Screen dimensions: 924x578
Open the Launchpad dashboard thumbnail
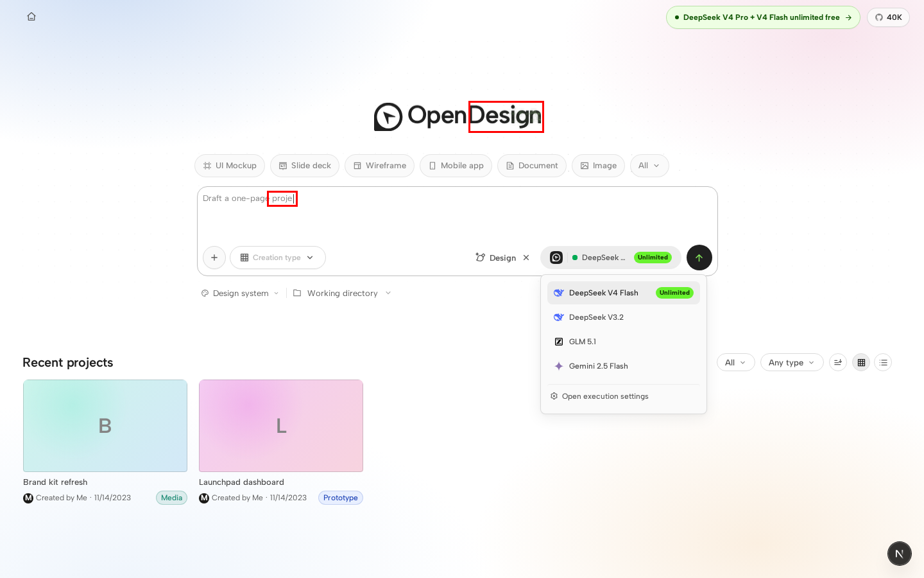[281, 426]
